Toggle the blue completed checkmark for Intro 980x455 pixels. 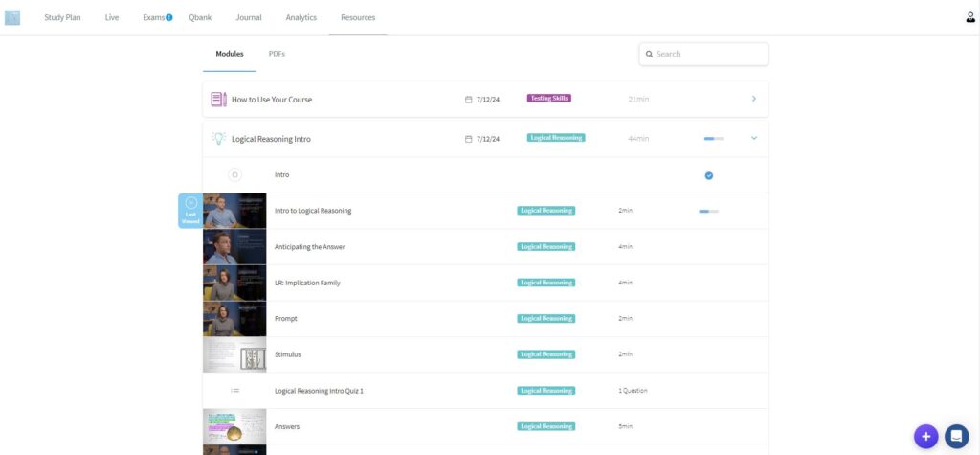[709, 175]
